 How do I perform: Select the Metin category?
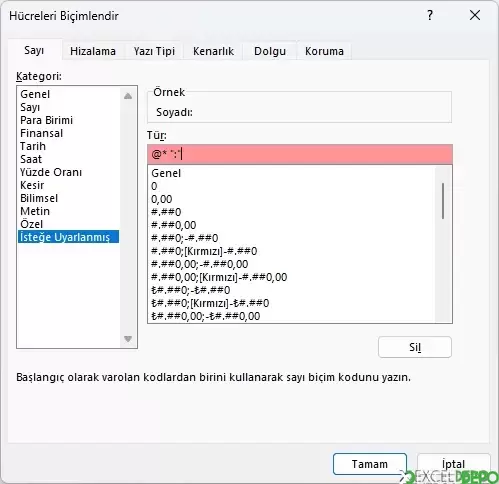click(68, 211)
